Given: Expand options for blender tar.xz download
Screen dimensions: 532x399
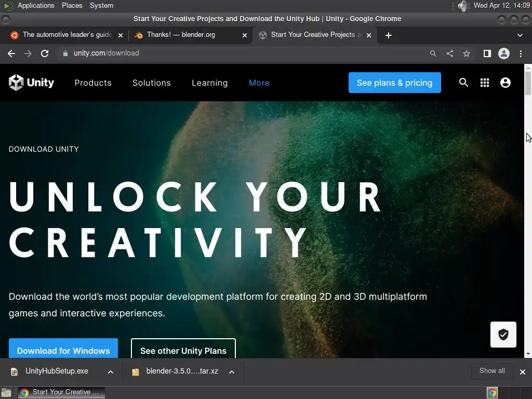Looking at the screenshot, I should (232, 372).
